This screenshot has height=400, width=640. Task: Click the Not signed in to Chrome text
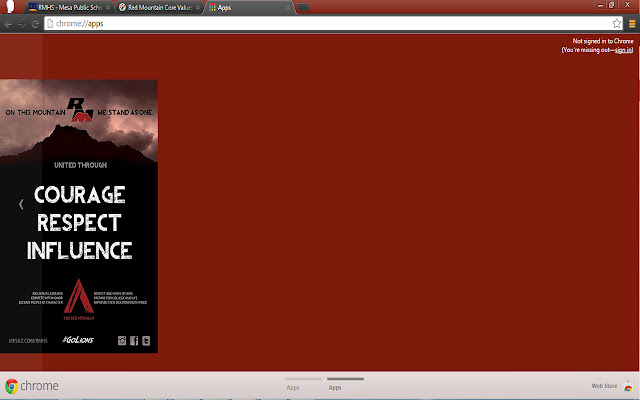coord(603,41)
